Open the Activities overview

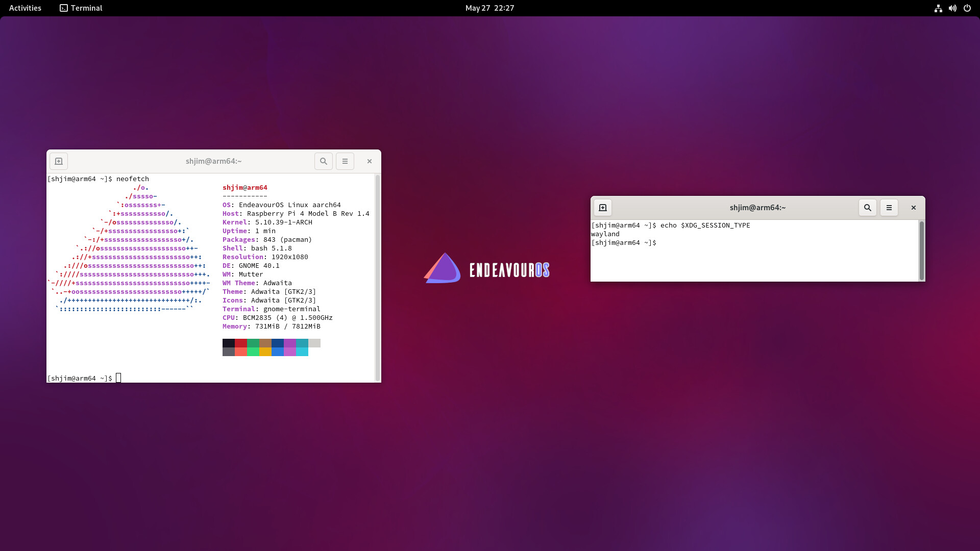tap(25, 8)
